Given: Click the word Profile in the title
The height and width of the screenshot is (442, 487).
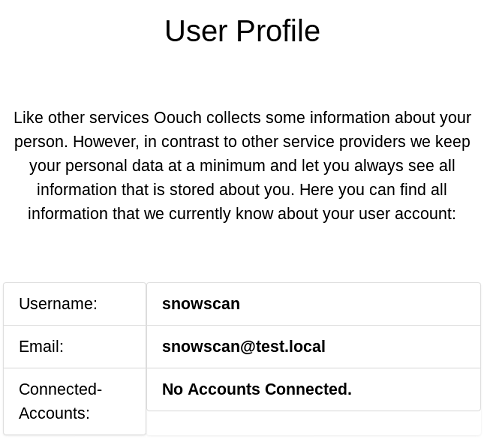Looking at the screenshot, I should [x=278, y=31].
